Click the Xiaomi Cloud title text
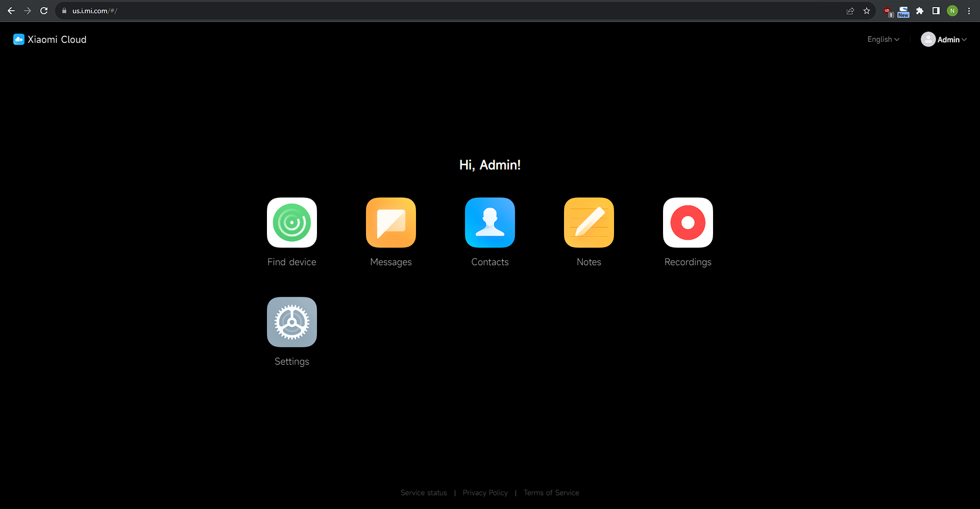Image resolution: width=980 pixels, height=509 pixels. pos(57,39)
